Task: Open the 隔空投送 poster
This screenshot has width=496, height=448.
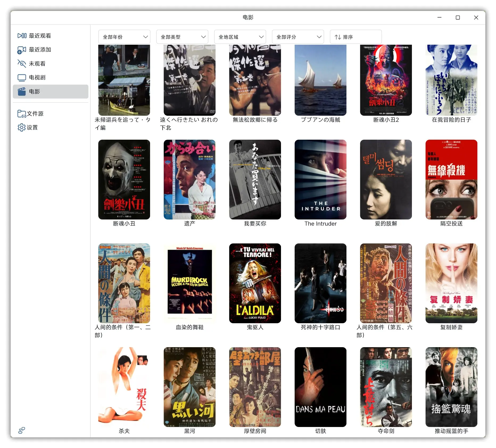Action: pyautogui.click(x=451, y=180)
